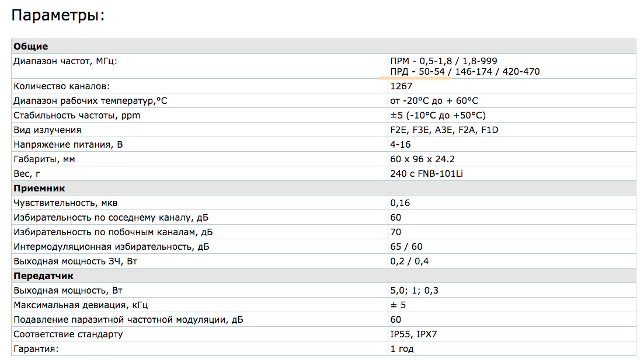Click the Диапазон частот, МГц label

(69, 61)
